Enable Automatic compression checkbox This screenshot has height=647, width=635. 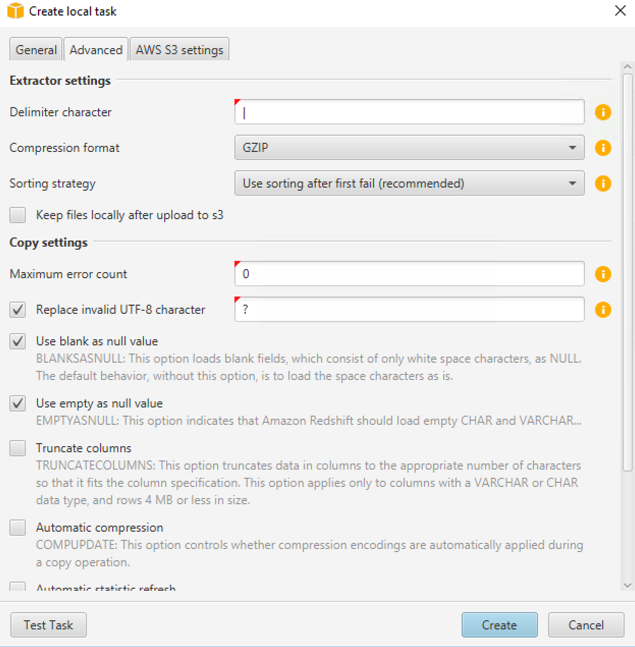coord(18,527)
